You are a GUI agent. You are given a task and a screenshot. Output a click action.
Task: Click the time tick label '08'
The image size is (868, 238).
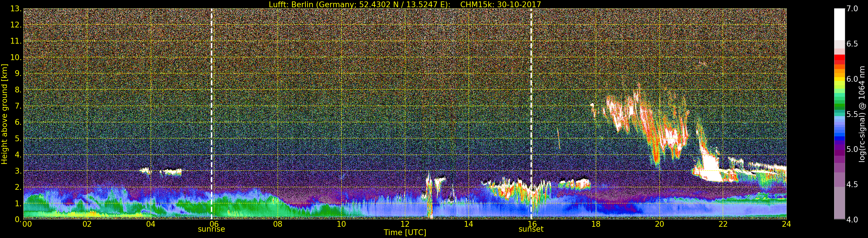(x=278, y=224)
